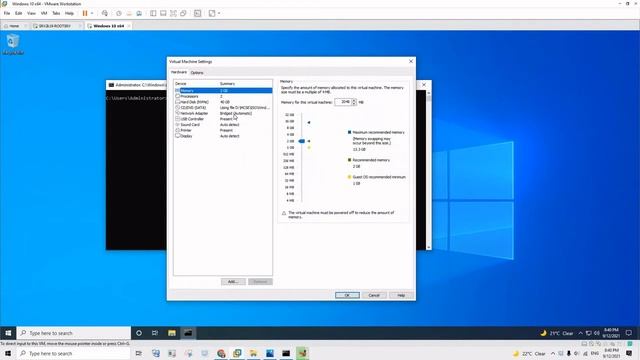This screenshot has height=360, width=640.
Task: Open the host Windows Start button
Action: [8, 353]
